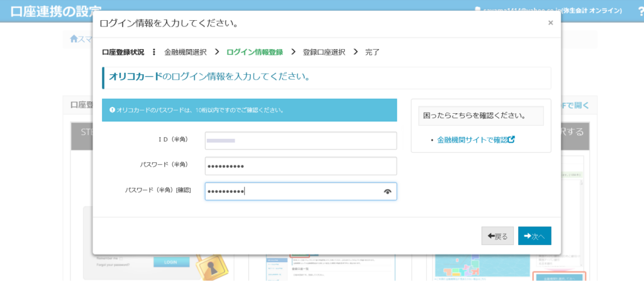Click the chevron after ログイン情報登録 step
The image size is (644, 281).
click(x=293, y=52)
